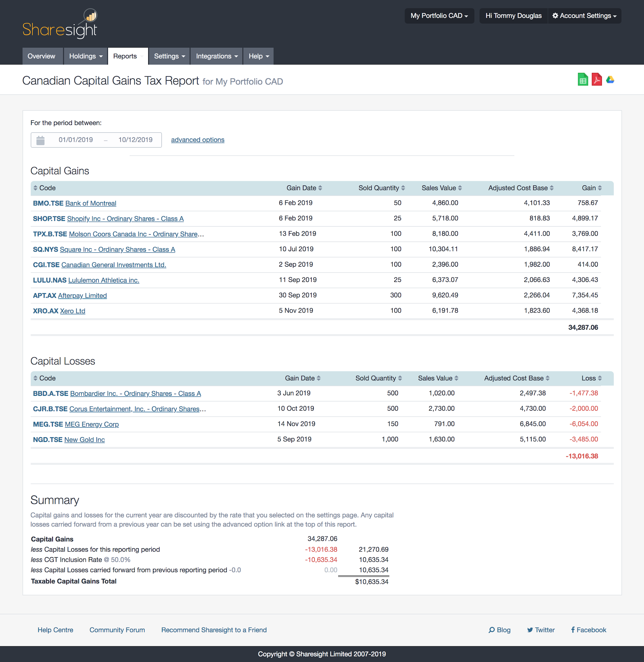The height and width of the screenshot is (662, 644).
Task: Click the calendar icon in date field
Action: pos(40,140)
